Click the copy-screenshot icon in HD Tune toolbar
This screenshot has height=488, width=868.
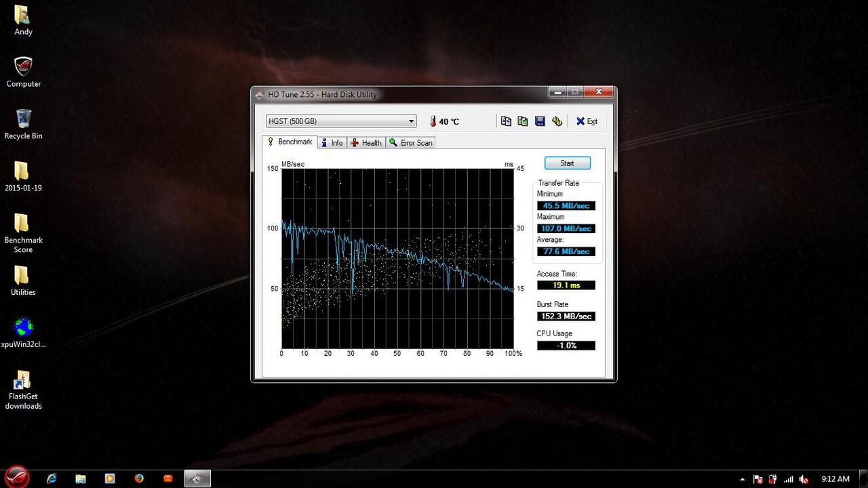[x=523, y=121]
